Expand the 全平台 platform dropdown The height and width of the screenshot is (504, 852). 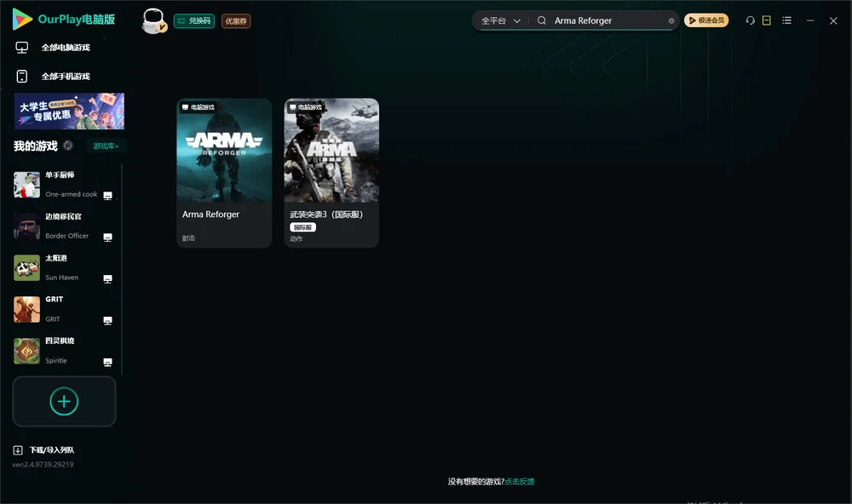pyautogui.click(x=500, y=20)
